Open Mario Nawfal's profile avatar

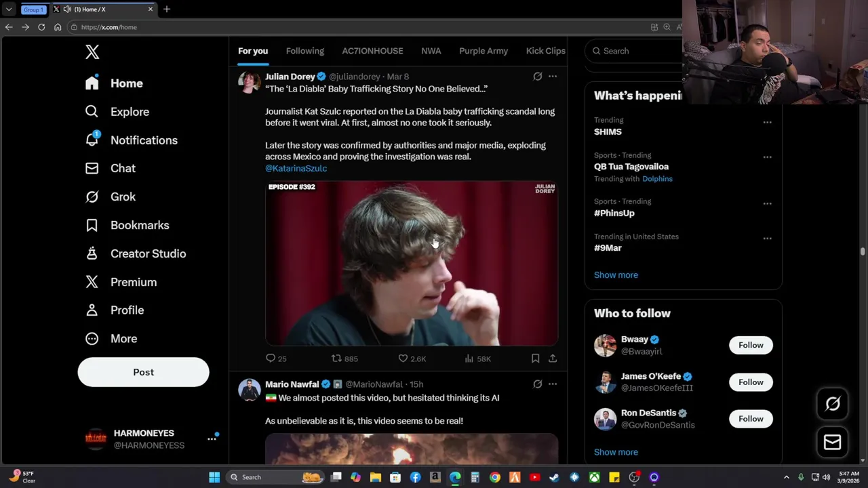[x=250, y=390]
